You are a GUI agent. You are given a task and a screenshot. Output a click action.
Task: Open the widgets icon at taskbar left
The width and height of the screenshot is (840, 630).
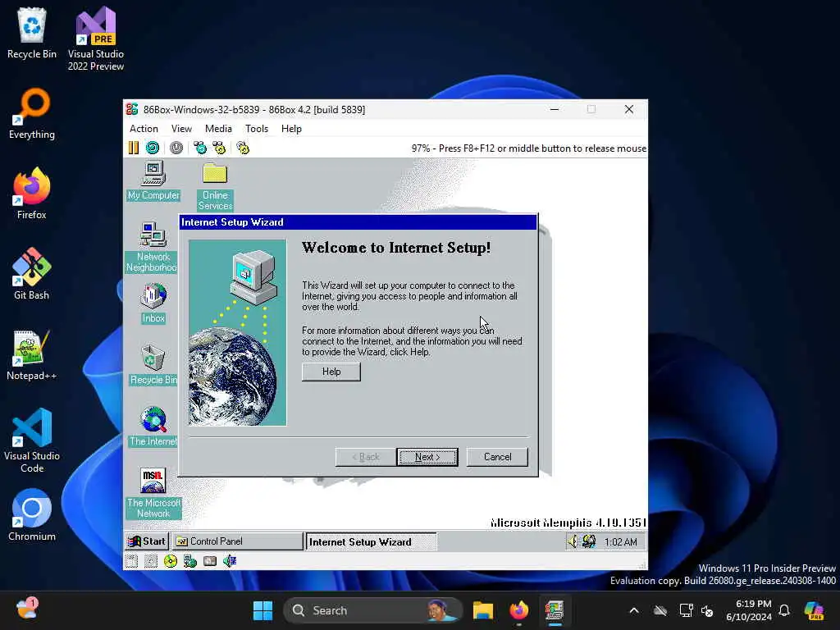(x=27, y=609)
